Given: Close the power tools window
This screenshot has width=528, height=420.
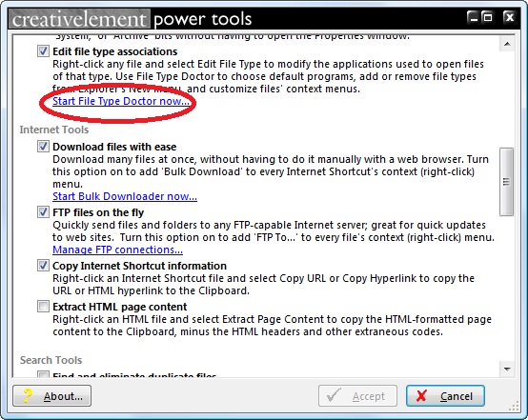Looking at the screenshot, I should tap(510, 17).
